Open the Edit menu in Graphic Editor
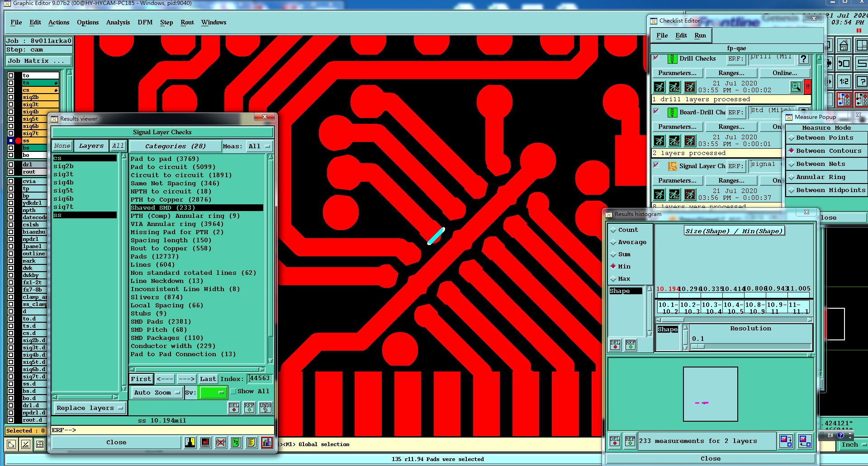This screenshot has height=466, width=868. [x=35, y=23]
